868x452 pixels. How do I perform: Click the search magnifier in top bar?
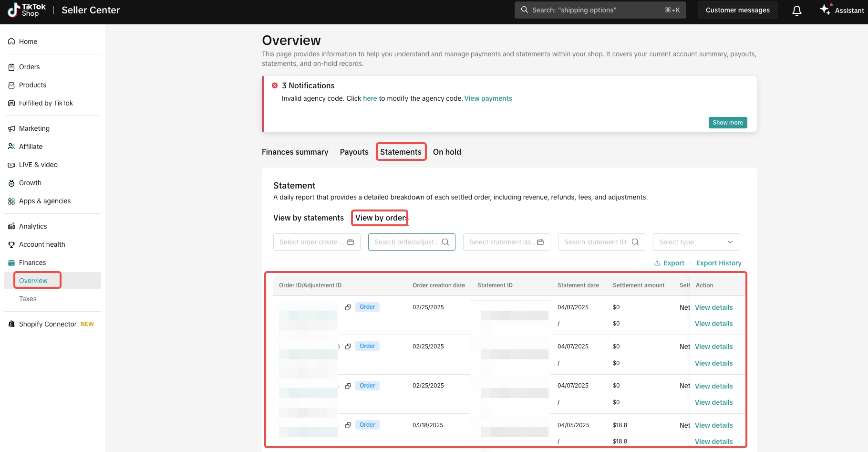coord(525,10)
